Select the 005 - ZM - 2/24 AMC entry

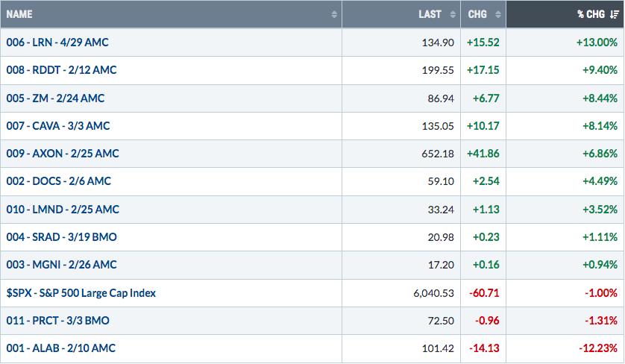coord(55,98)
